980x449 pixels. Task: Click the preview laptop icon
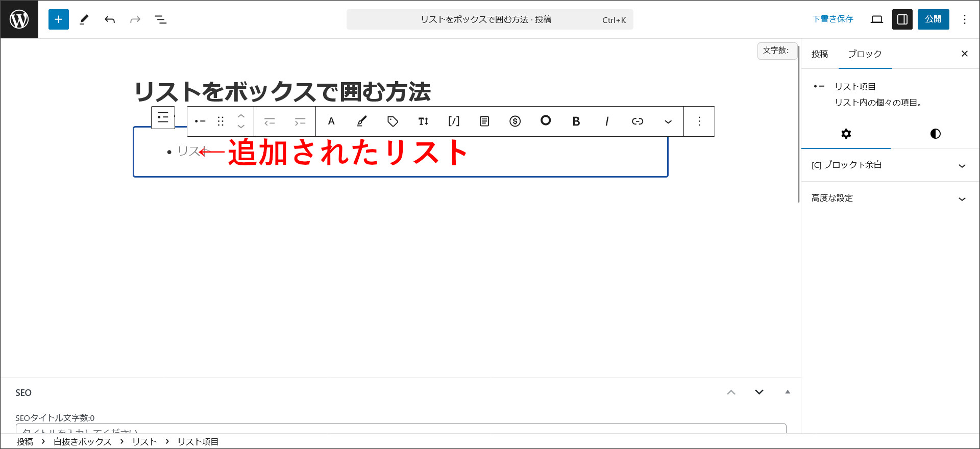877,19
